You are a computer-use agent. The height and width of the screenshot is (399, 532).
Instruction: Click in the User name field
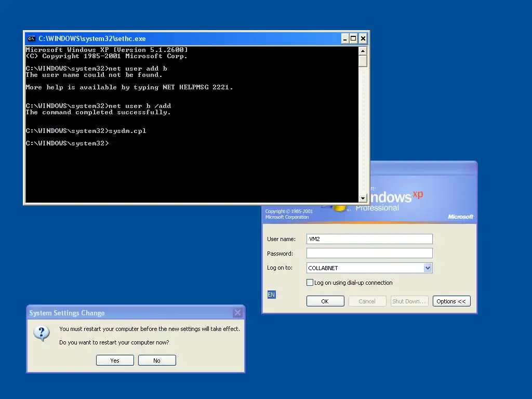click(x=369, y=239)
